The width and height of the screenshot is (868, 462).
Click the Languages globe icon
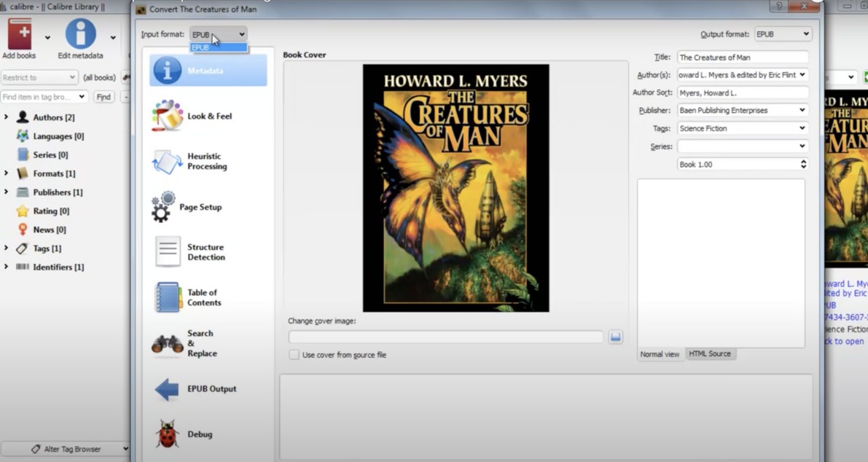pyautogui.click(x=23, y=136)
